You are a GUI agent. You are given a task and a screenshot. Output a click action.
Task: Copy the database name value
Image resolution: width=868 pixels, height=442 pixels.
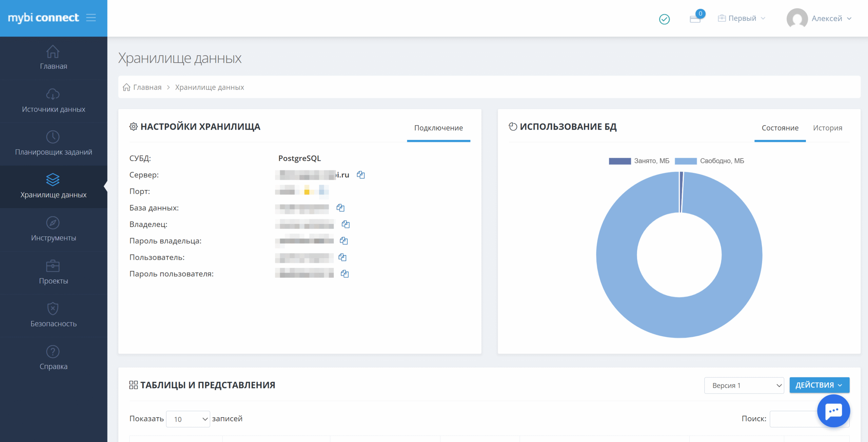point(340,208)
